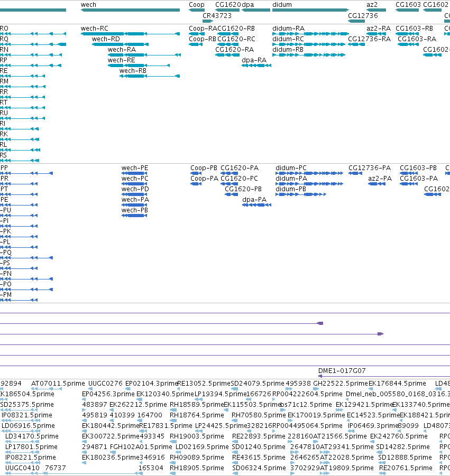Click the LD02169.5prime EST label
450x476 pixels.
point(202,447)
